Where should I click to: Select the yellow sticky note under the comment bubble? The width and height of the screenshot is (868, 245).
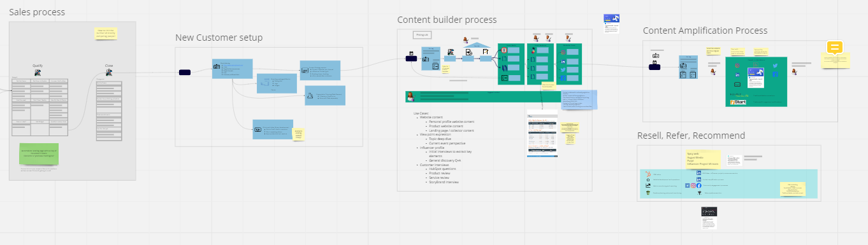835,60
